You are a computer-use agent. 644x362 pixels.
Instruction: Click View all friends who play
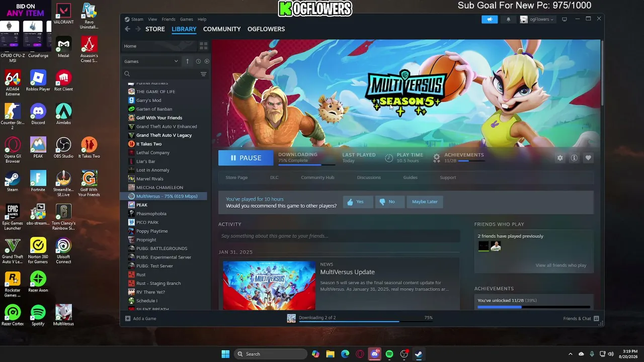[x=560, y=265]
